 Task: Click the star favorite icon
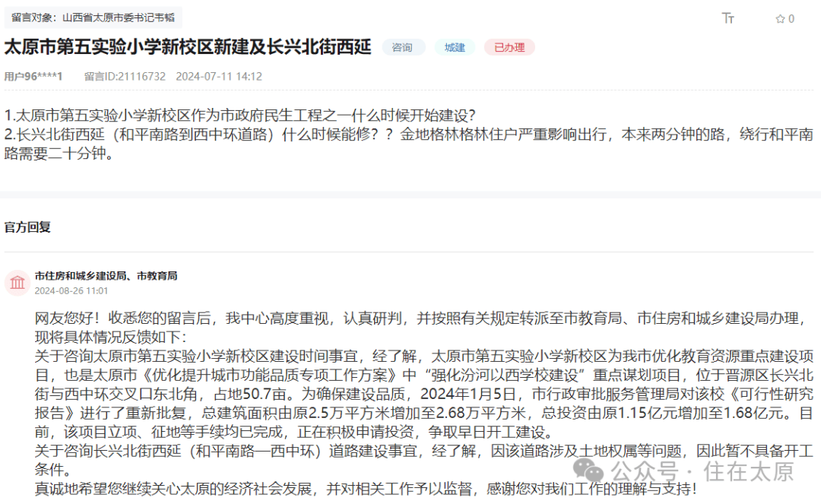pyautogui.click(x=780, y=19)
